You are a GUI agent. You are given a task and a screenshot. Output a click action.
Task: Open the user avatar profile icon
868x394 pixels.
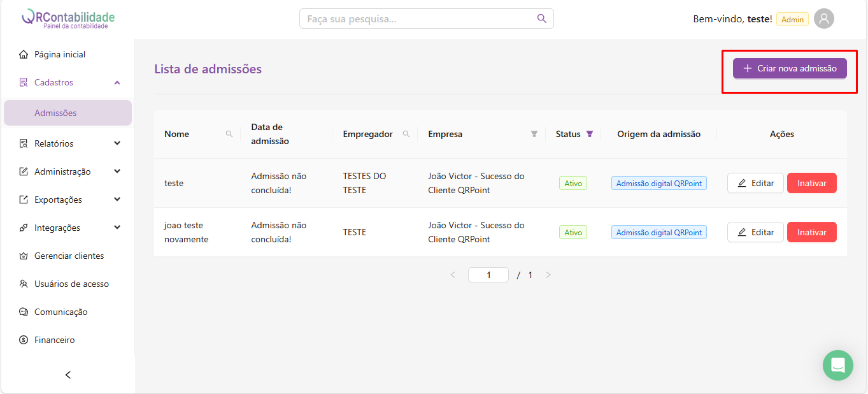coord(823,18)
